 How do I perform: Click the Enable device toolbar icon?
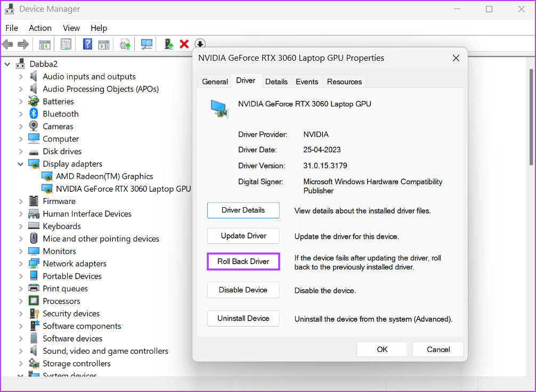[x=169, y=44]
